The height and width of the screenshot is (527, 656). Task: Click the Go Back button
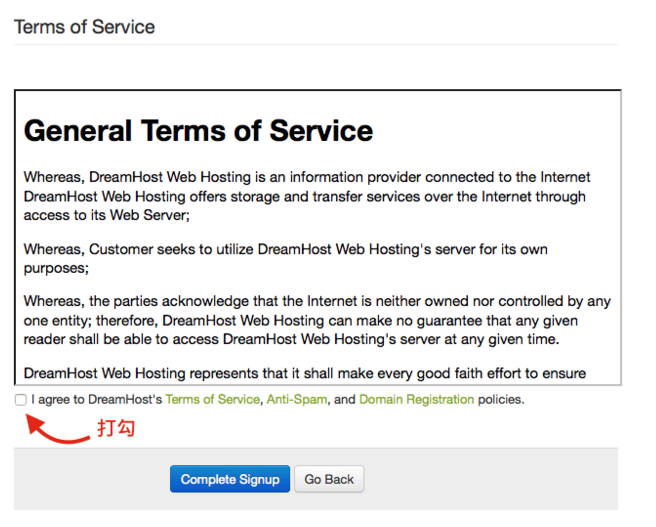coord(329,479)
